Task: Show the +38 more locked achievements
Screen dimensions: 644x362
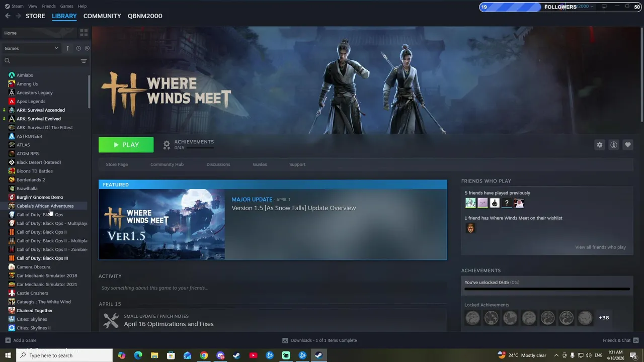Action: [x=604, y=318]
